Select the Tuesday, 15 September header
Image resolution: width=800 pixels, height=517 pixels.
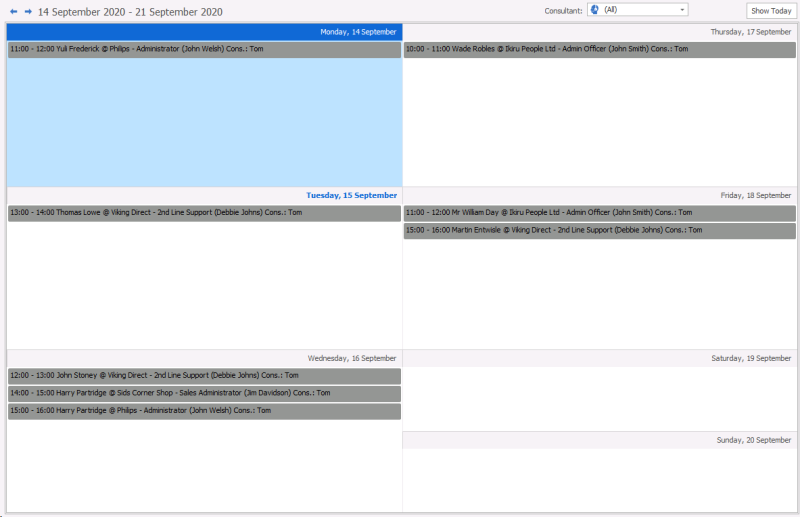351,195
